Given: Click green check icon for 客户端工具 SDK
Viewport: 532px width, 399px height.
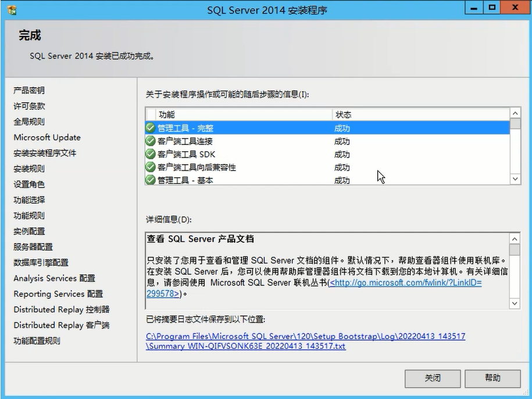Looking at the screenshot, I should [x=151, y=154].
